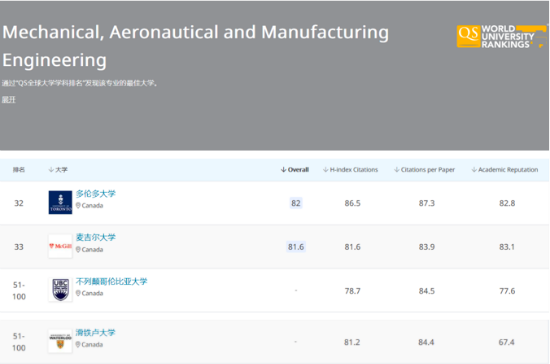Sort by H-index Citations column

(x=350, y=170)
